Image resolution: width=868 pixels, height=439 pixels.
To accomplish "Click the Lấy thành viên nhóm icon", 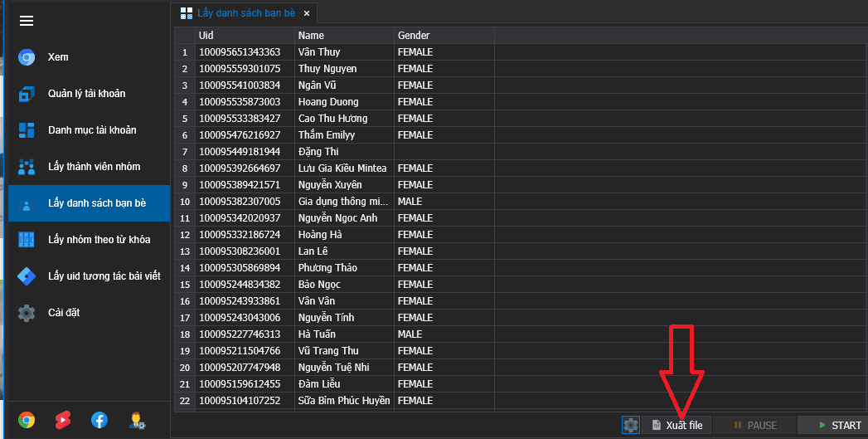I will [27, 167].
